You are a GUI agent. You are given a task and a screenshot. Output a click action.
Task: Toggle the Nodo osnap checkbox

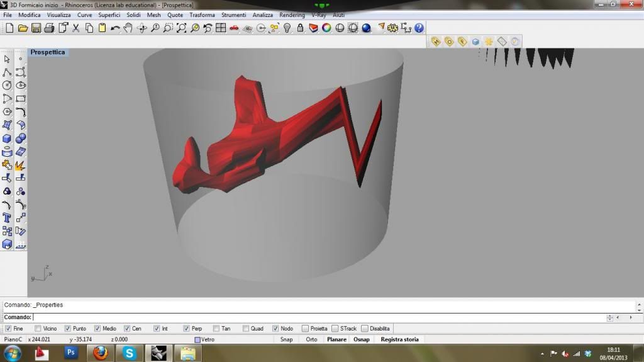point(275,329)
